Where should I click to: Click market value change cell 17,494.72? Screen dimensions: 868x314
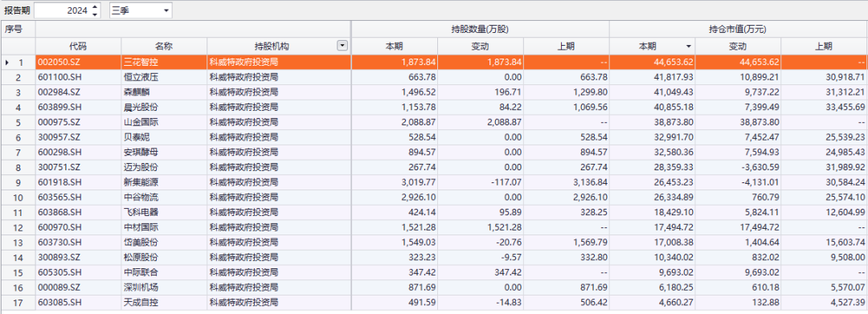(738, 227)
